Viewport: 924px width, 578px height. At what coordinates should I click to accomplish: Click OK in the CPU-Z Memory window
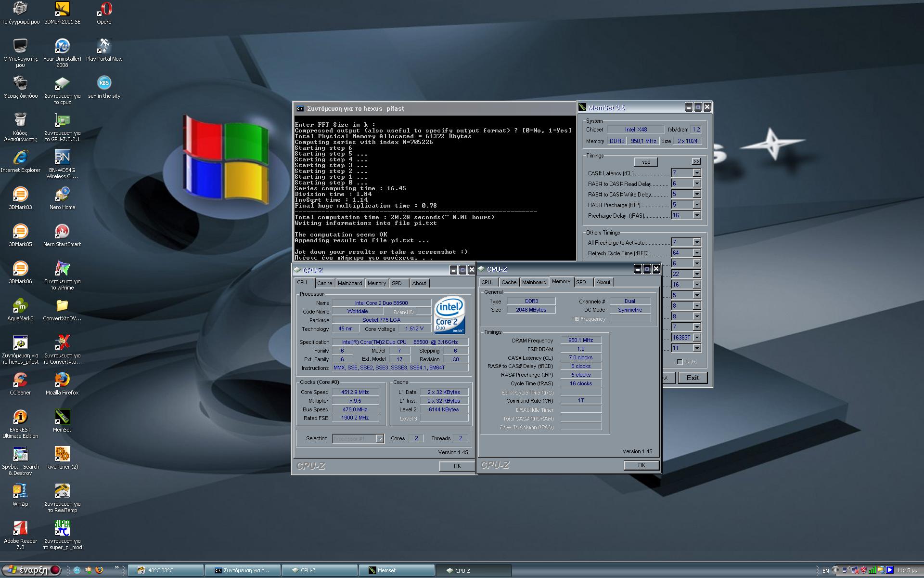click(642, 465)
